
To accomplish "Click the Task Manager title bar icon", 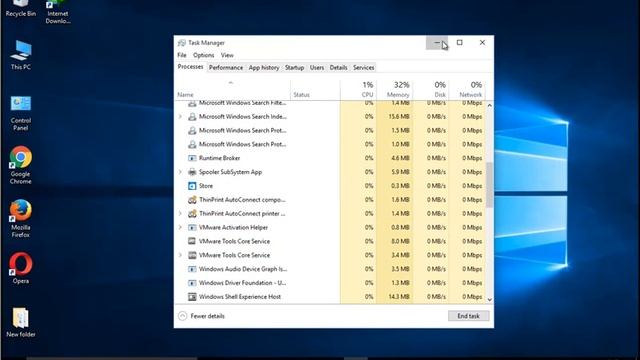I will [x=182, y=42].
